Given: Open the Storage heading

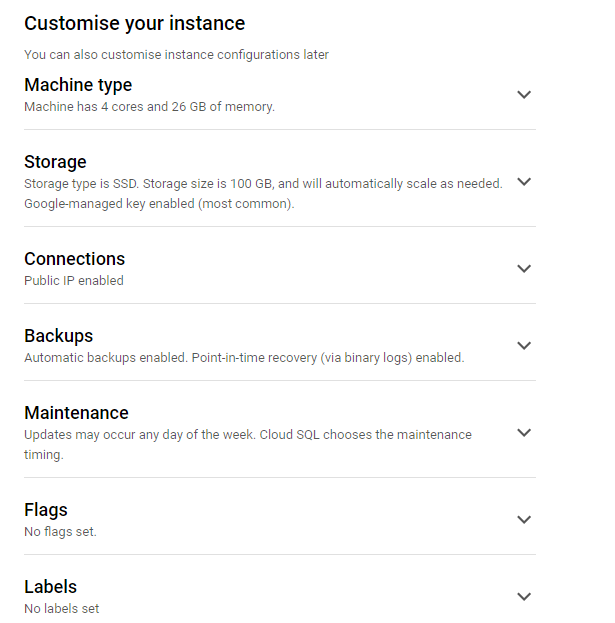Looking at the screenshot, I should (55, 162).
